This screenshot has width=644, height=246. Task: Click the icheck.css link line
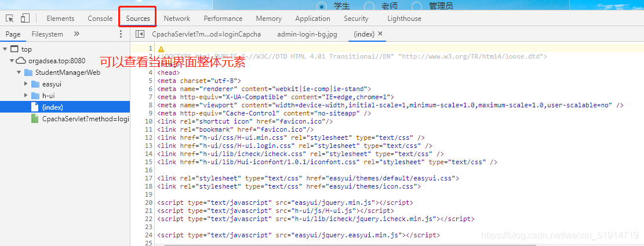pos(300,154)
